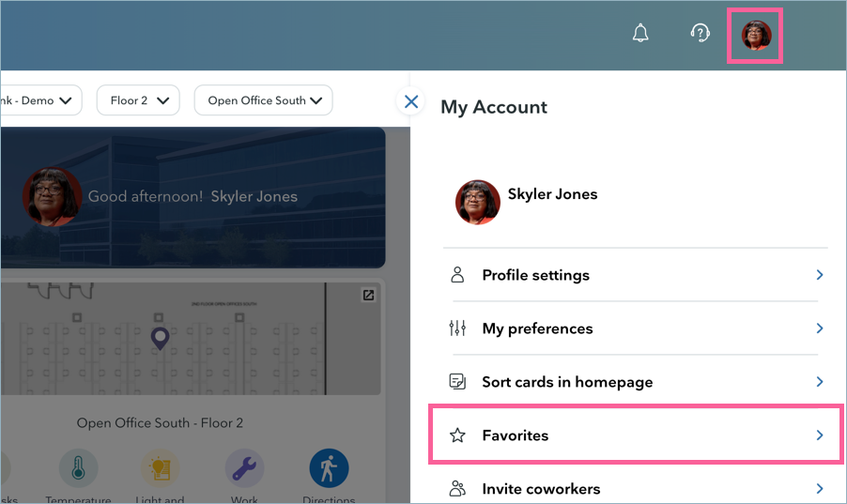Screen dimensions: 847x504
Task: Expand the Open Office South dropdown
Action: click(264, 100)
